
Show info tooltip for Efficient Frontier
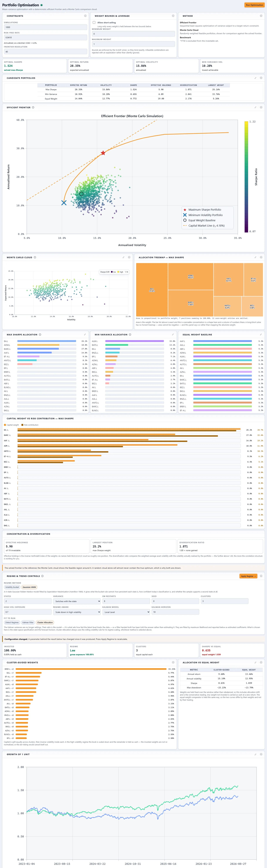tap(33, 107)
